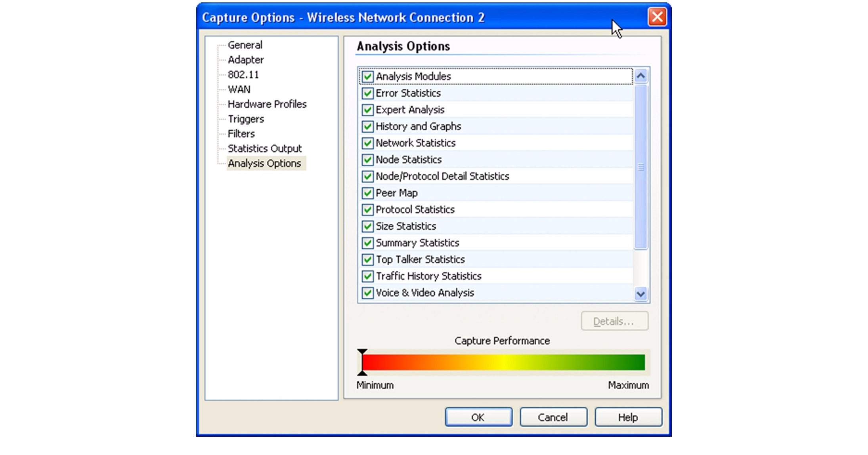Viewport: 868px width, 455px height.
Task: Open the Statistics Output page
Action: pyautogui.click(x=264, y=148)
